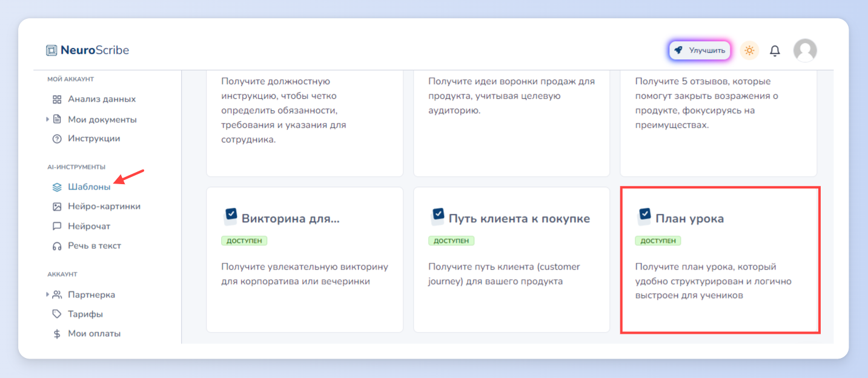The image size is (868, 378).
Task: Click the План урока template icon
Action: click(x=644, y=216)
